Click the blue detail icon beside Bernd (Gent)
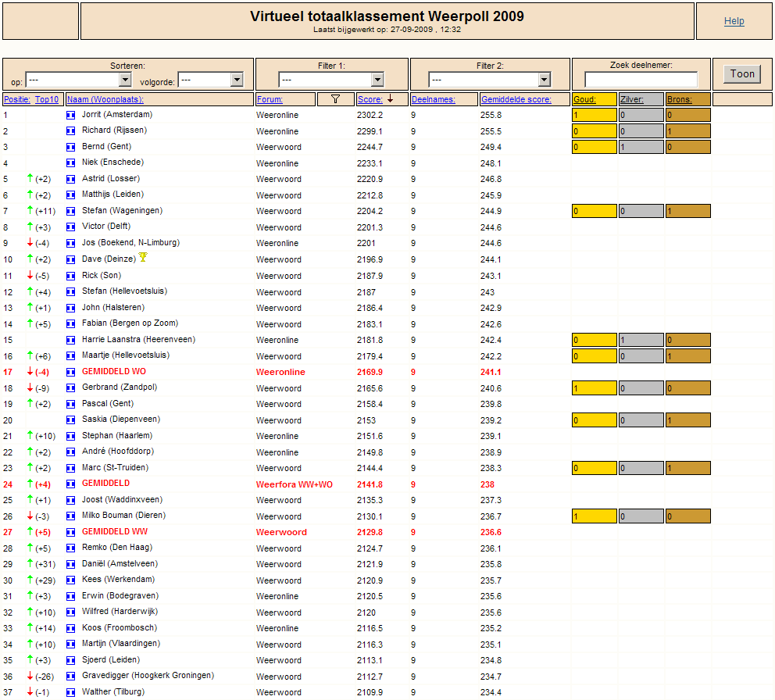The width and height of the screenshot is (775, 700). pyautogui.click(x=70, y=147)
